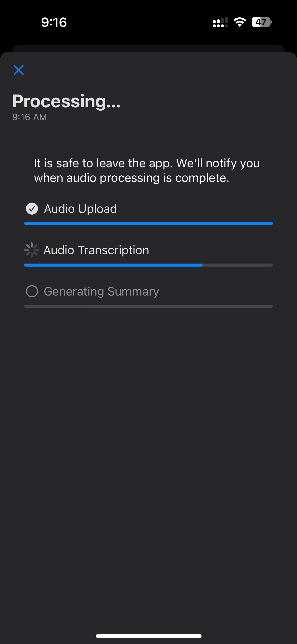Tap the background card behind the sheet
The image size is (297, 644).
(x=148, y=48)
